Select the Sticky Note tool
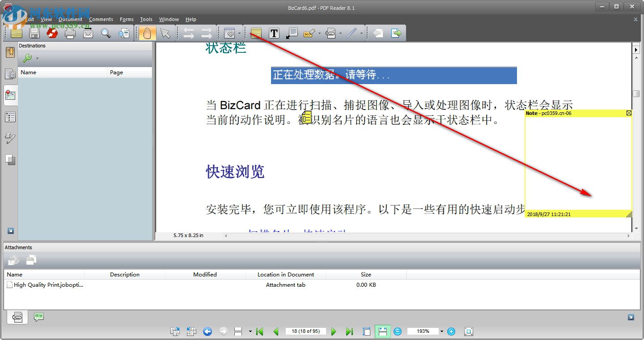The width and height of the screenshot is (644, 340). click(256, 33)
